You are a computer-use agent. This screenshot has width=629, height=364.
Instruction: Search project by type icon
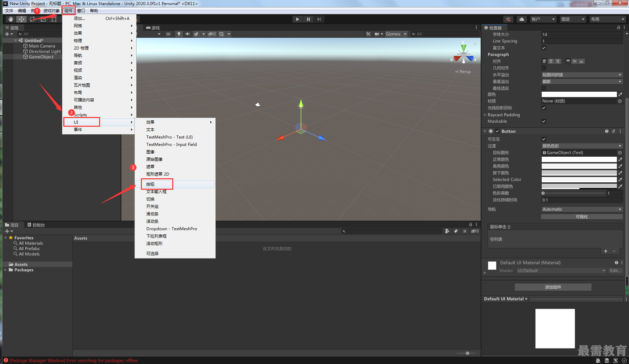pyautogui.click(x=447, y=231)
